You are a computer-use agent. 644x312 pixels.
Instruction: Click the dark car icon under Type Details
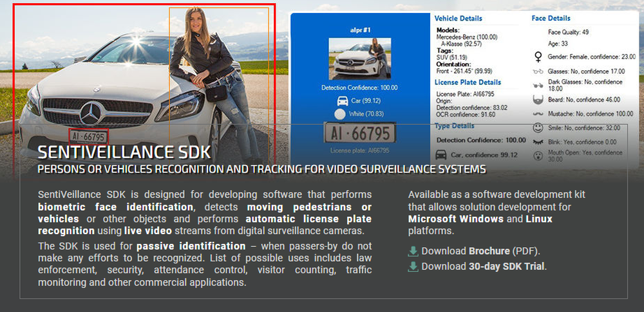point(441,155)
